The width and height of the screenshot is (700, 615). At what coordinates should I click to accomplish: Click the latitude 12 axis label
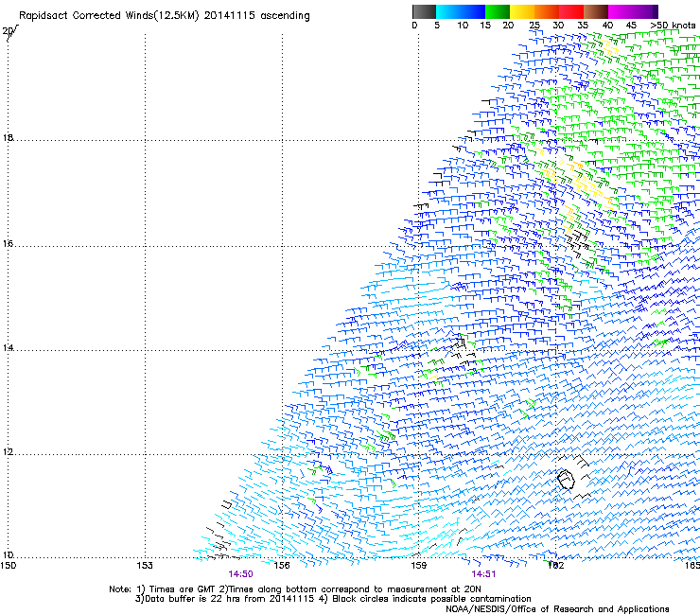click(x=8, y=452)
